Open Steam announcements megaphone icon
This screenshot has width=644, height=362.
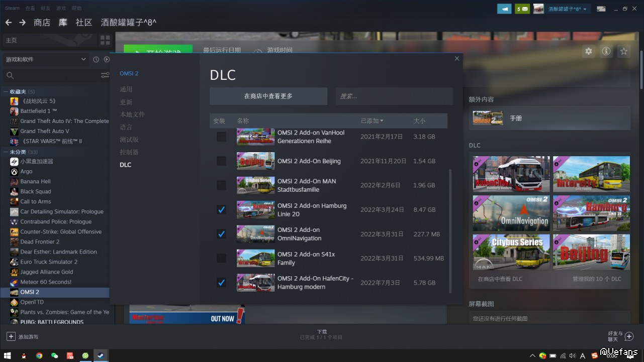[504, 9]
